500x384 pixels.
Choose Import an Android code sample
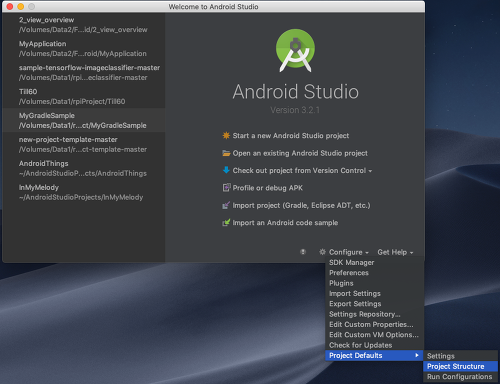click(x=285, y=223)
